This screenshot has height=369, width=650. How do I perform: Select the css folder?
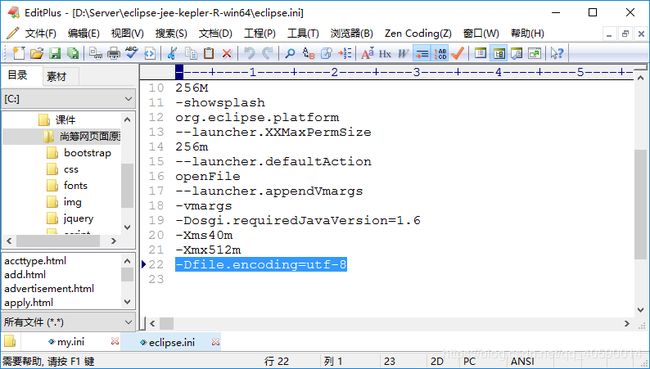coord(71,170)
